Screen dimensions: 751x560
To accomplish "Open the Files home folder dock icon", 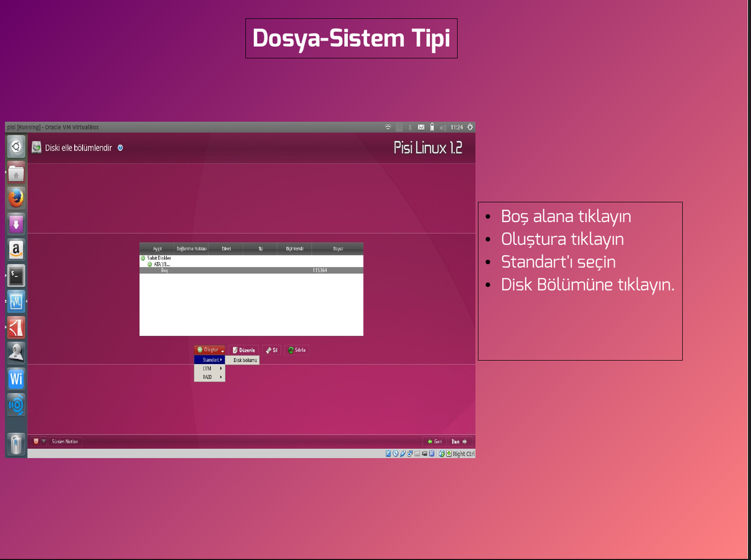I will 16,173.
